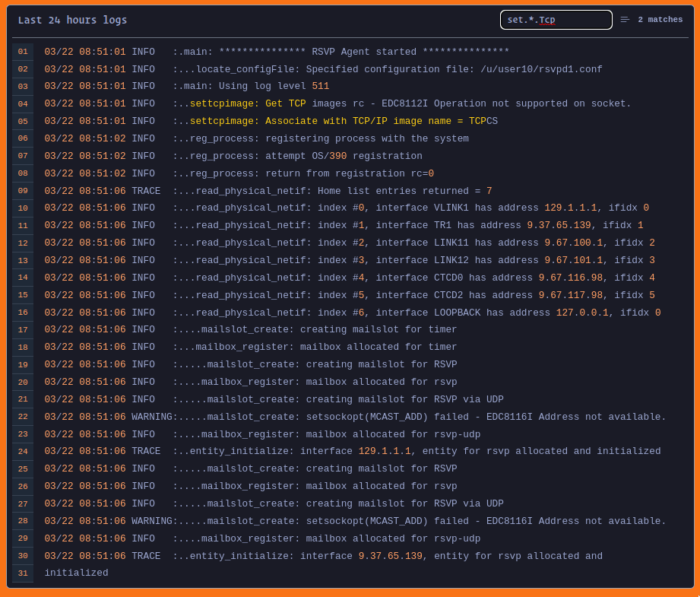
Task: Click the interface name LOOPBACK on line 16
Action: pos(460,312)
